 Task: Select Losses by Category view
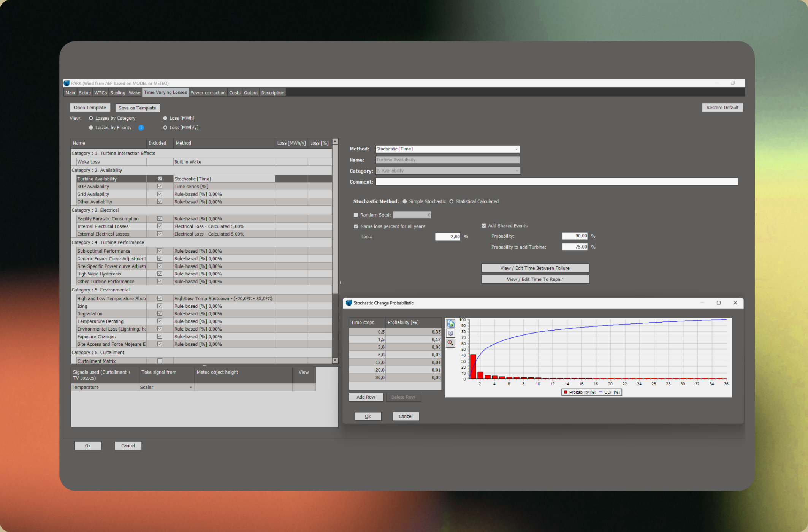91,118
